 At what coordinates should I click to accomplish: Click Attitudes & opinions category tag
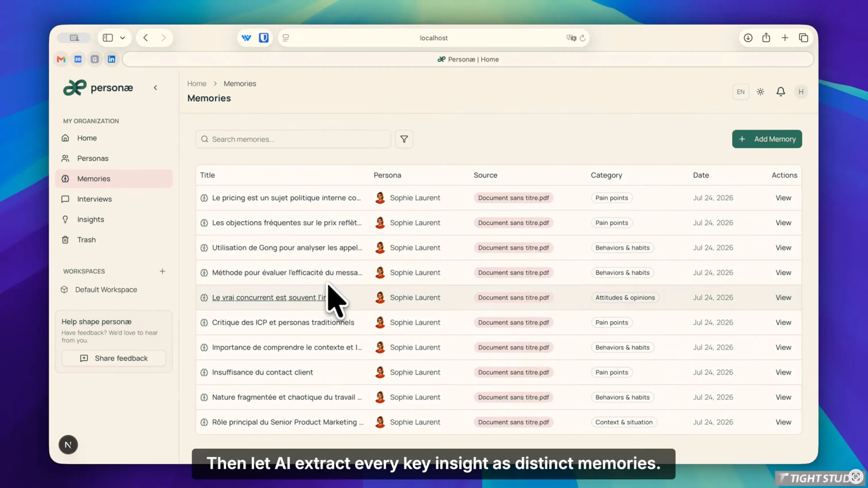(x=625, y=298)
